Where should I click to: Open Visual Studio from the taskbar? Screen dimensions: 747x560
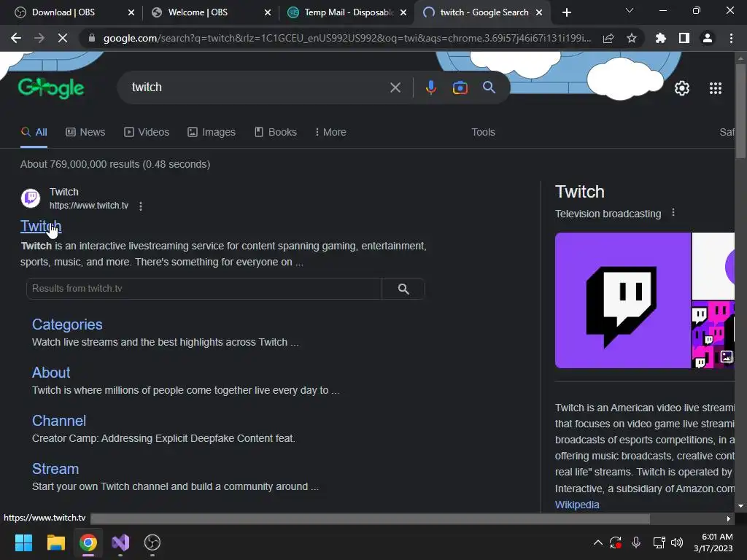tap(120, 542)
